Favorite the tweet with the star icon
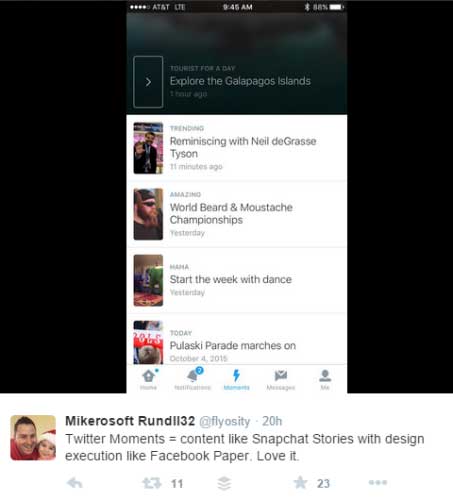This screenshot has width=453, height=500. (x=300, y=482)
